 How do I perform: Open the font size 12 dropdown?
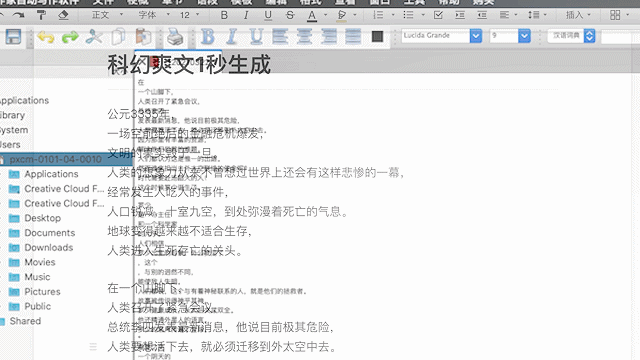[x=190, y=15]
